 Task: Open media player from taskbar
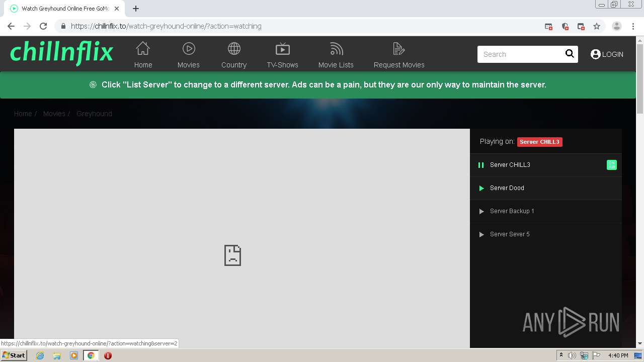click(x=74, y=355)
